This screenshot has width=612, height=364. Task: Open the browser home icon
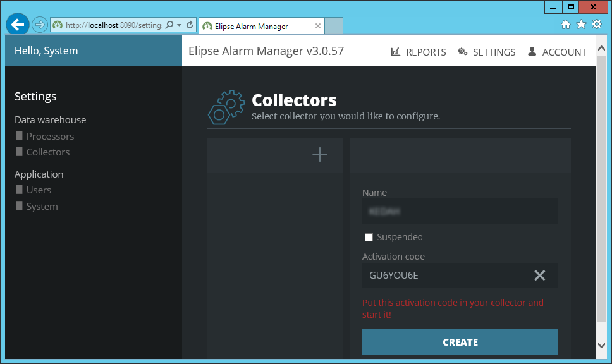pos(566,25)
